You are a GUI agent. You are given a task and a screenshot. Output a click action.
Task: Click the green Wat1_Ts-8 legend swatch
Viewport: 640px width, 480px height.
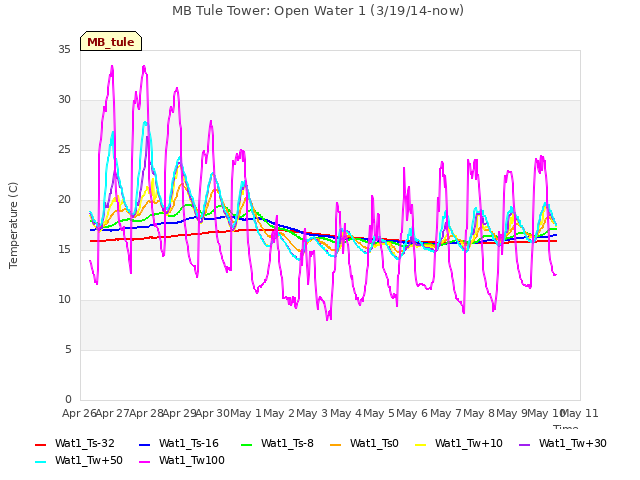pyautogui.click(x=247, y=444)
